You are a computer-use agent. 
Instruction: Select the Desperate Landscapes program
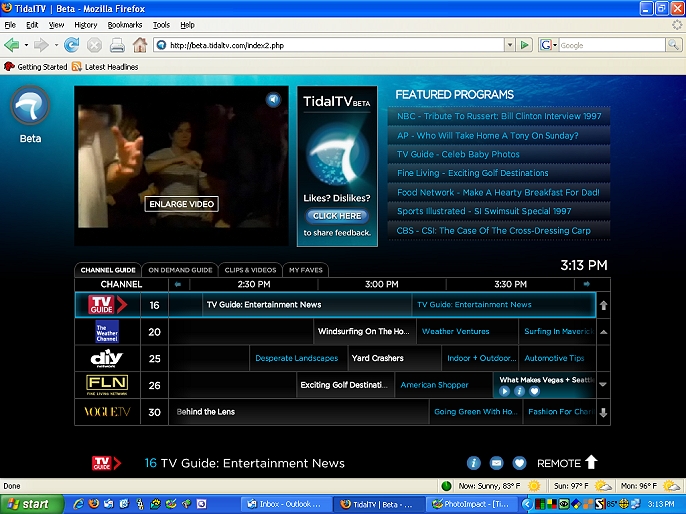tap(298, 358)
